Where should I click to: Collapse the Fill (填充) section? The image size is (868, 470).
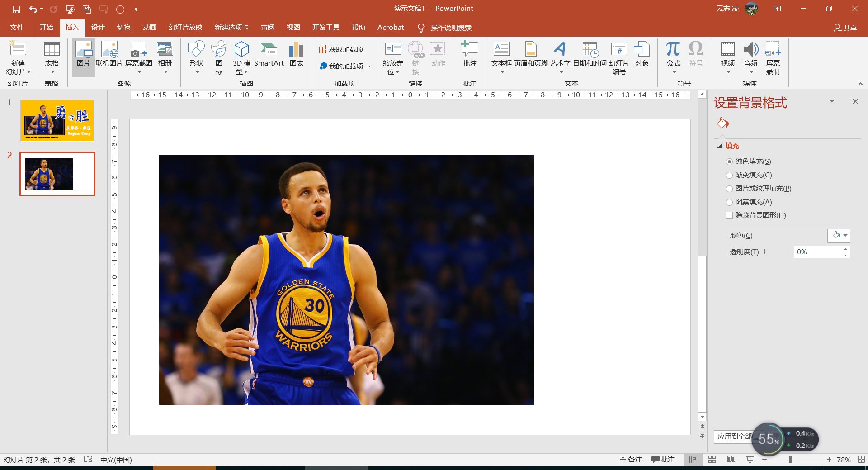720,146
